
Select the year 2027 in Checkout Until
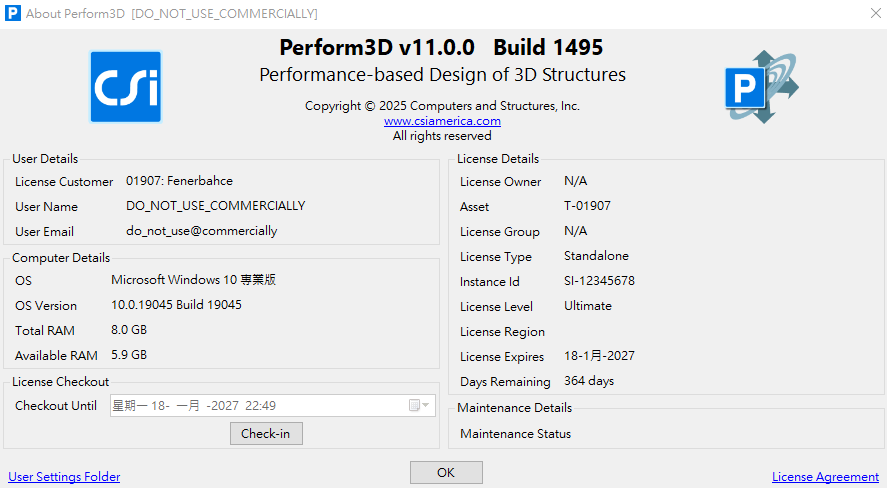click(x=222, y=406)
